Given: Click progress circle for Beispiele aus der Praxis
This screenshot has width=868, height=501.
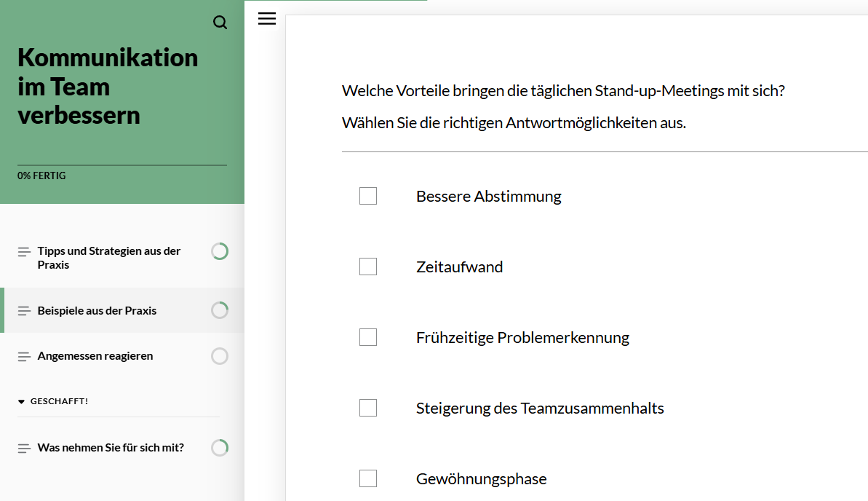Looking at the screenshot, I should 220,310.
